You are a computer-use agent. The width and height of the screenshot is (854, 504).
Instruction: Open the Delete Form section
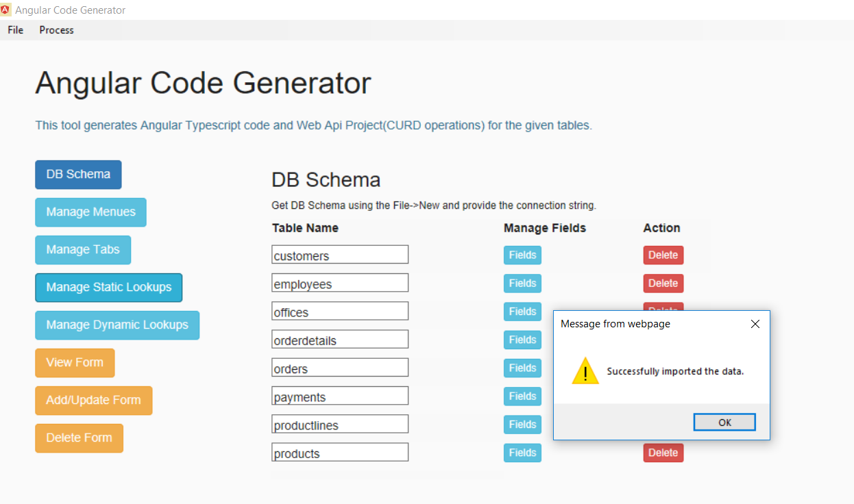(x=79, y=438)
